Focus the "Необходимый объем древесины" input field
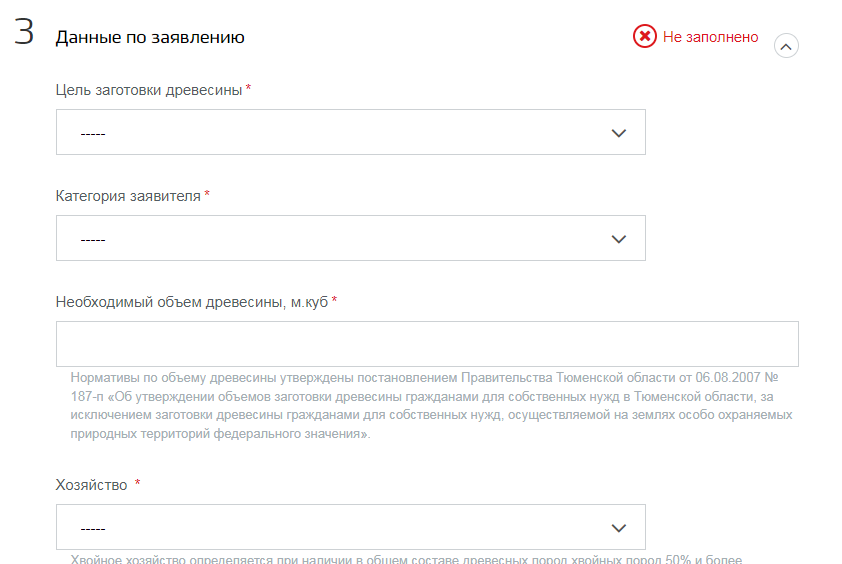 [x=427, y=344]
